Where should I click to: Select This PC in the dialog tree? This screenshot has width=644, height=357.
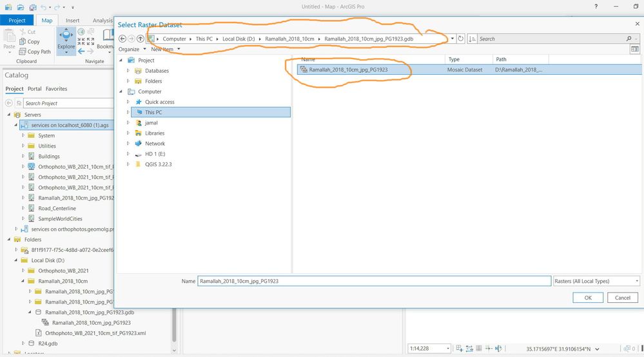click(211, 112)
